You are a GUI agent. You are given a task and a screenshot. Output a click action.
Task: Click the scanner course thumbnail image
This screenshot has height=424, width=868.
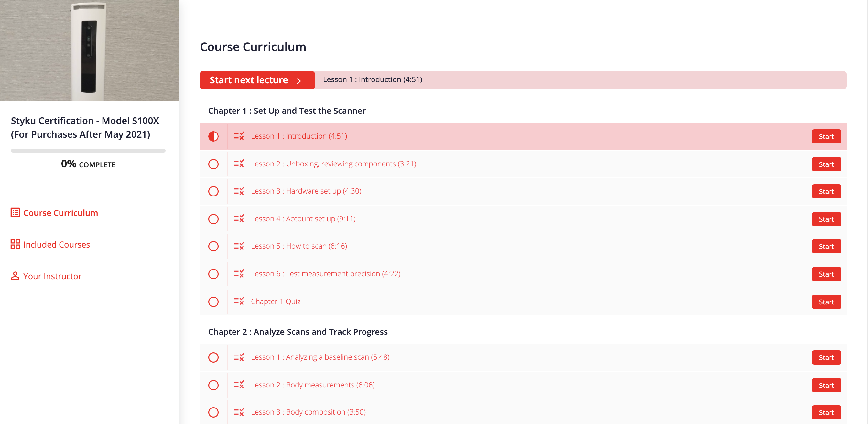click(x=89, y=50)
